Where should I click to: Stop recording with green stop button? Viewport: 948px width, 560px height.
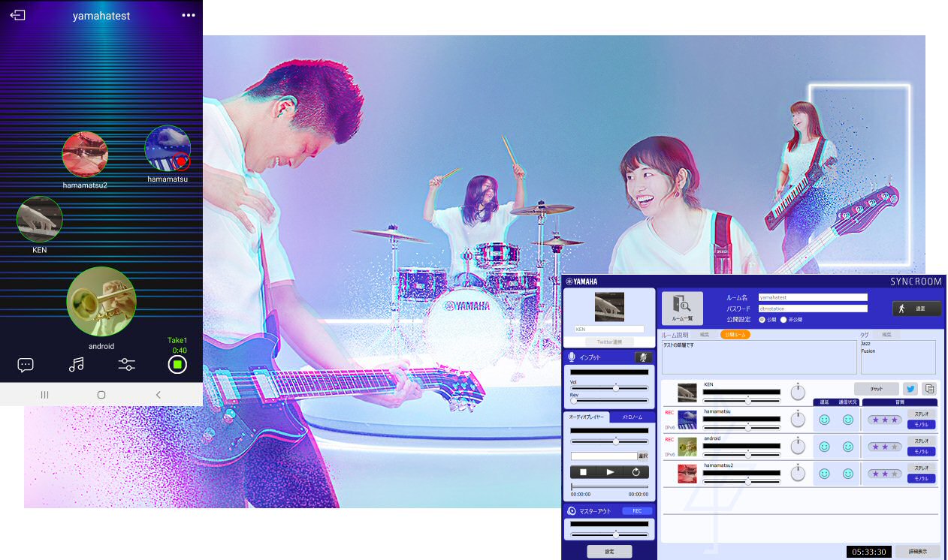point(177,365)
